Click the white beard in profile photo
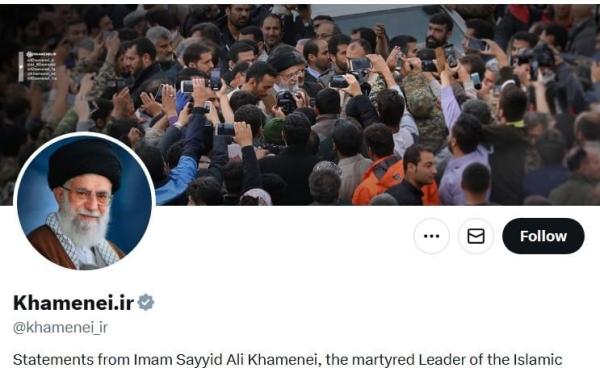Image resolution: width=600 pixels, height=368 pixels. [x=83, y=229]
